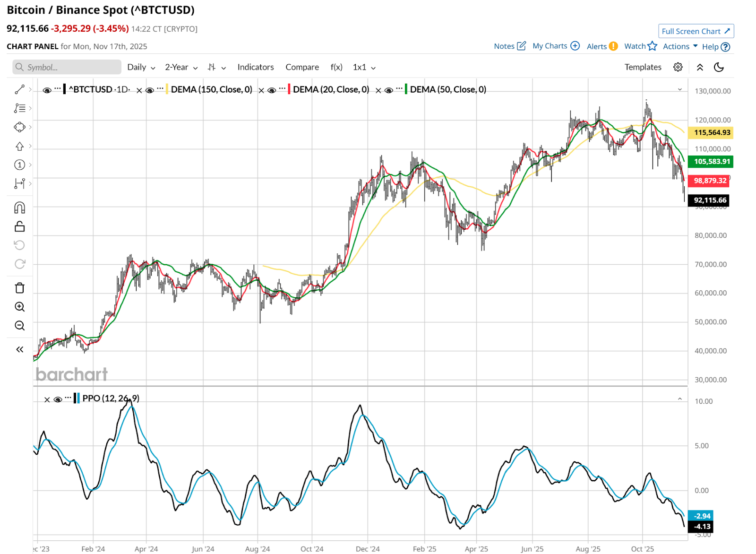Screen dimensions: 756x554
Task: Click the Symbol search field
Action: [67, 67]
